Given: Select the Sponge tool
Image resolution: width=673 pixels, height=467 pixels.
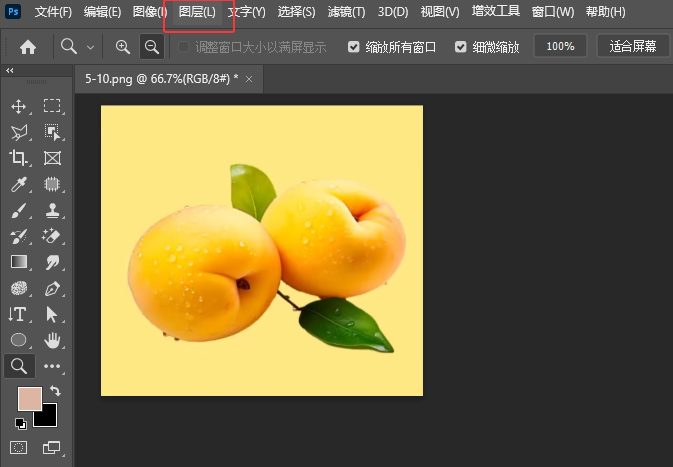Looking at the screenshot, I should 18,288.
